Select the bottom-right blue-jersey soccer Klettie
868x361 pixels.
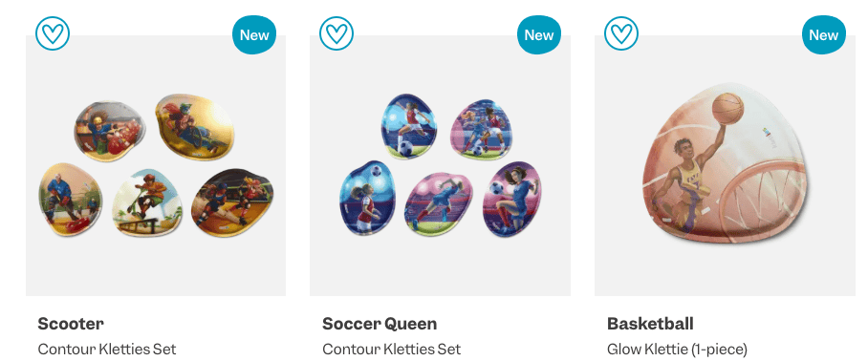[x=512, y=199]
